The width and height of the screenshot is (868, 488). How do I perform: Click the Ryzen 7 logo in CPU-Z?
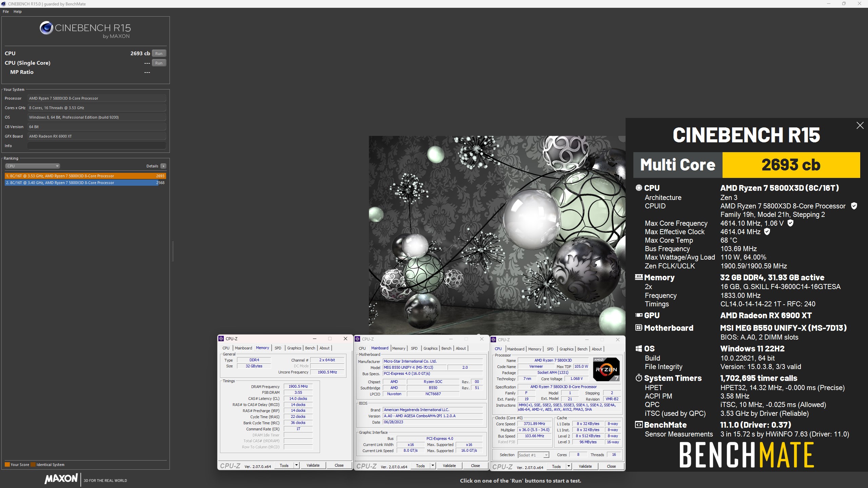tap(606, 369)
